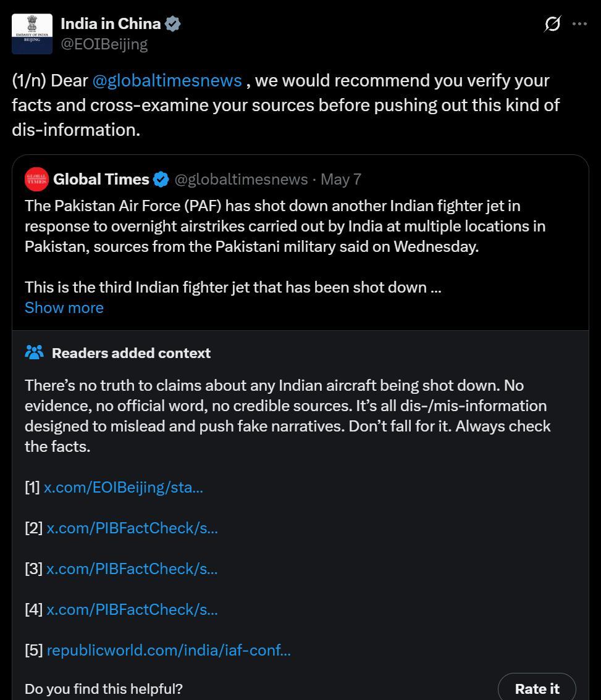Open the @globaltimesnews mention link
Image resolution: width=601 pixels, height=700 pixels.
(167, 81)
